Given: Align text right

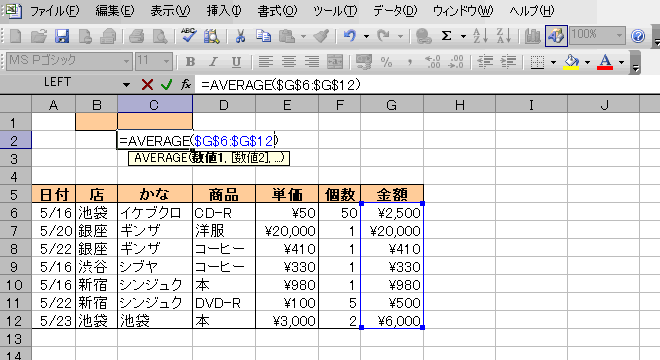Looking at the screenshot, I should pyautogui.click(x=312, y=62).
